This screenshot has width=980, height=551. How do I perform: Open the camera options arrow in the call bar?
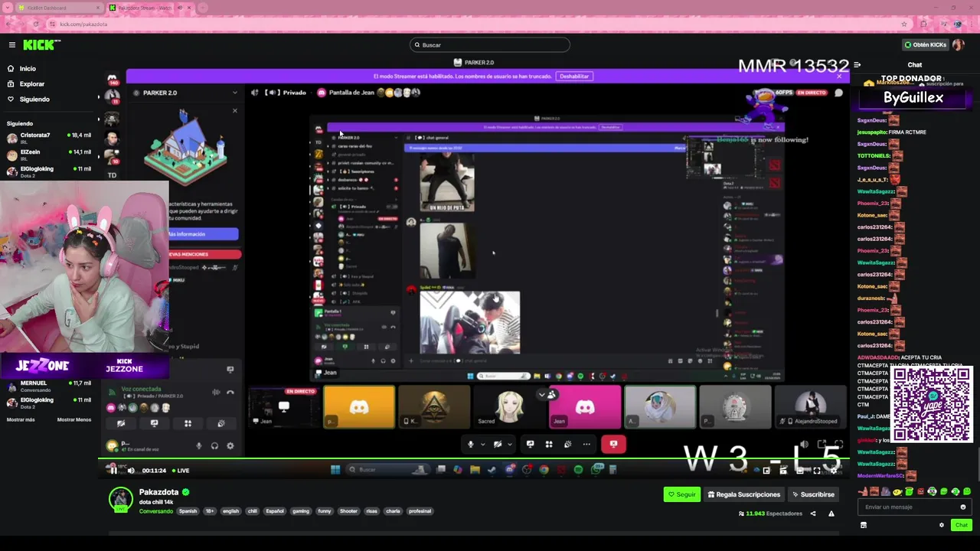click(510, 444)
